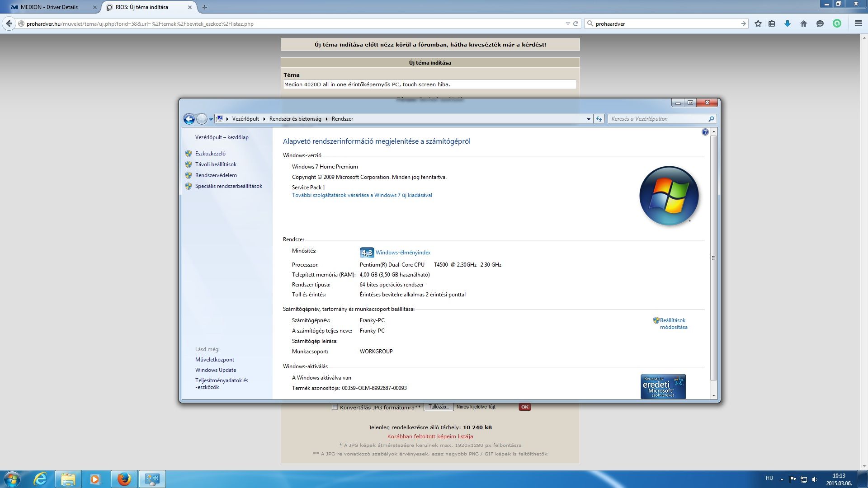This screenshot has width=868, height=488.
Task: Open Action Center flag icon in tray
Action: click(x=793, y=479)
